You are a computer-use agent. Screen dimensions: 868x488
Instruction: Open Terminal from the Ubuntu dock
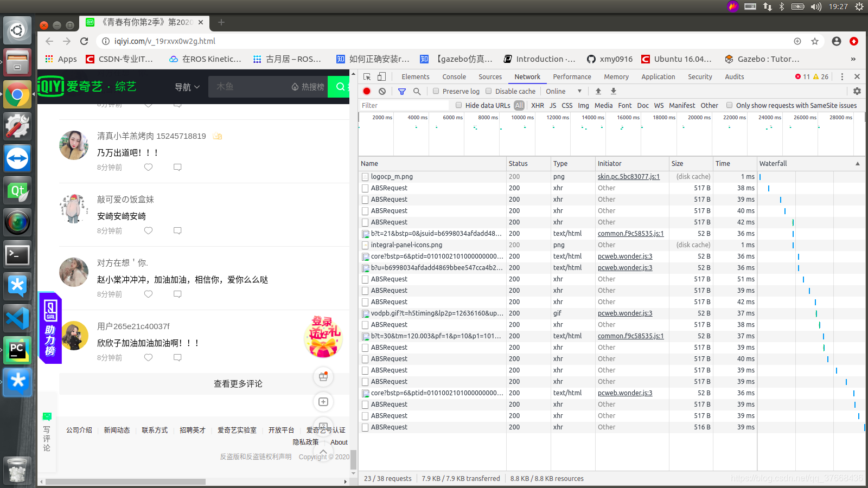pyautogui.click(x=17, y=254)
